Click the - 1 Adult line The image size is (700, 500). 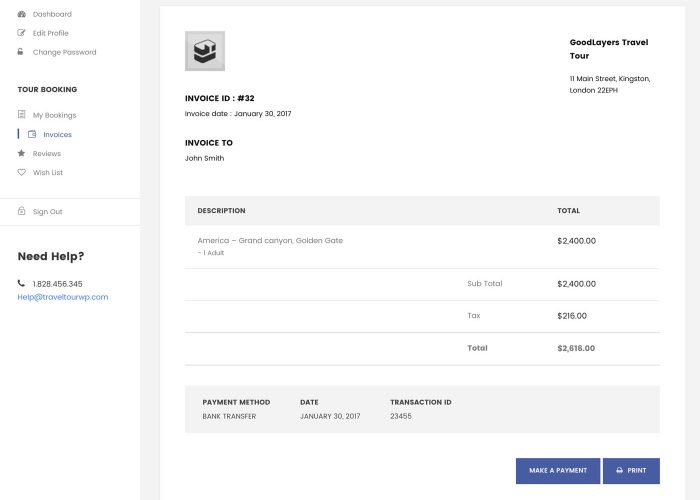click(x=211, y=253)
